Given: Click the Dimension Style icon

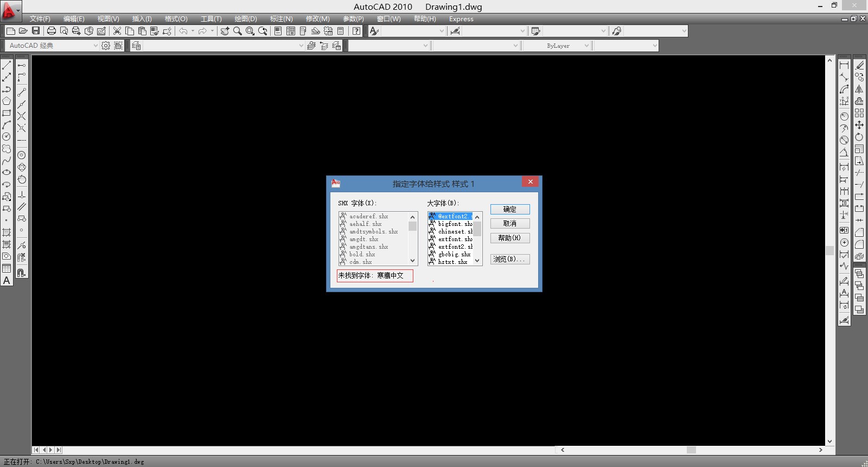Looking at the screenshot, I should [x=455, y=31].
